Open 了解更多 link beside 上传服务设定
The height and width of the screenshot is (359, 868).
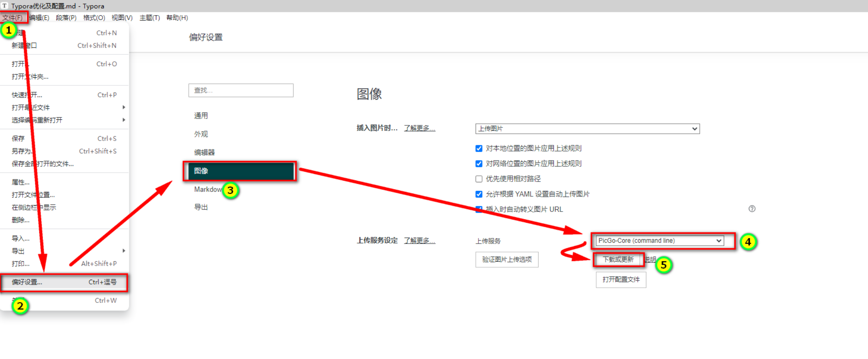pyautogui.click(x=419, y=241)
